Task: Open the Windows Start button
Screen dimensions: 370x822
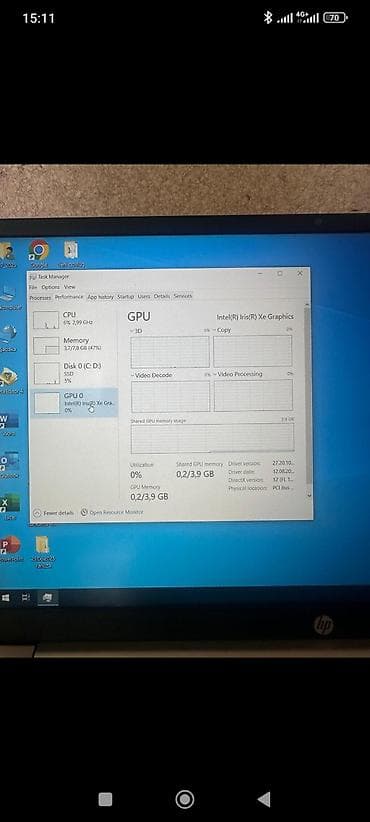Action: click(x=6, y=598)
